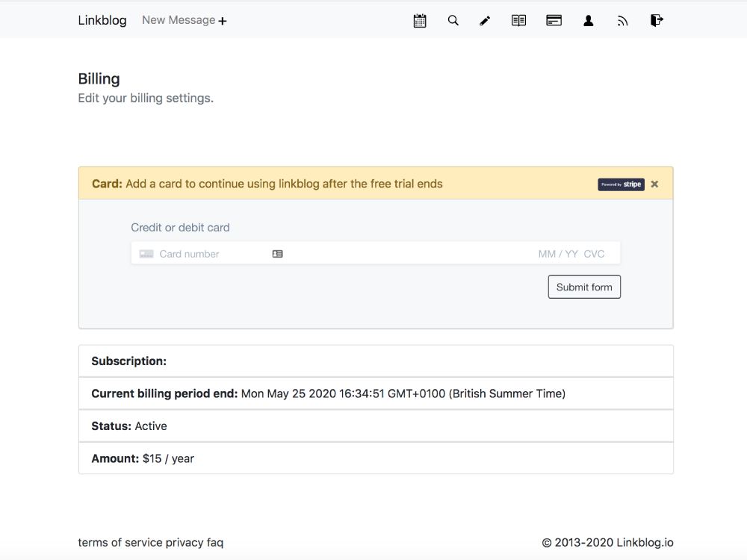Image resolution: width=747 pixels, height=560 pixels.
Task: Click the RSS feed icon
Action: tap(623, 21)
